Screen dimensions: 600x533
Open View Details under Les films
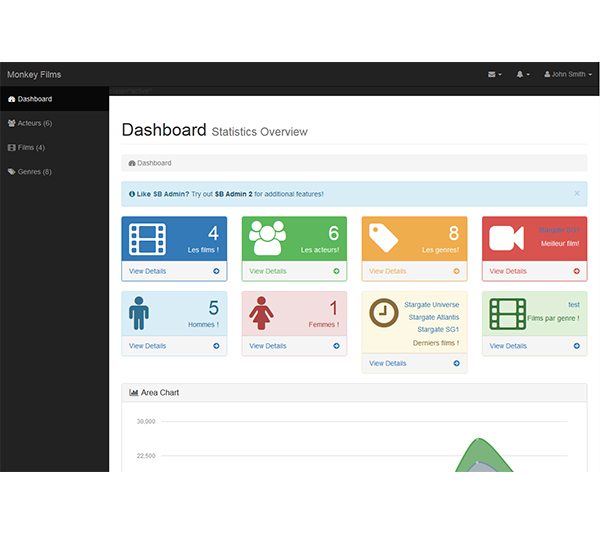click(147, 271)
